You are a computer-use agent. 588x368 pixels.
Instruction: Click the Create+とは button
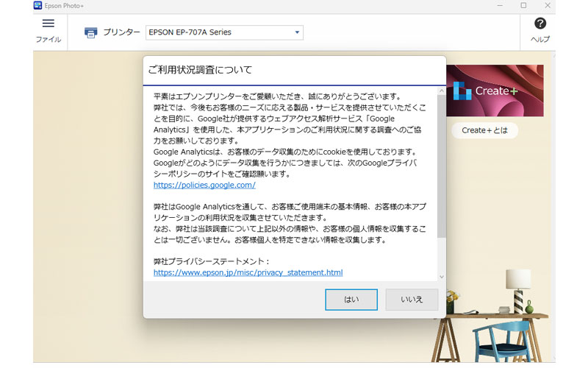[x=484, y=130]
